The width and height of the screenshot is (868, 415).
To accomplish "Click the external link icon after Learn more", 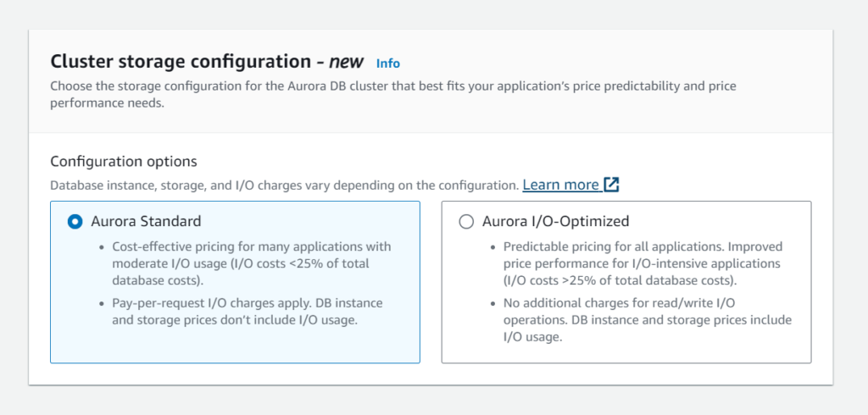I will pos(611,185).
